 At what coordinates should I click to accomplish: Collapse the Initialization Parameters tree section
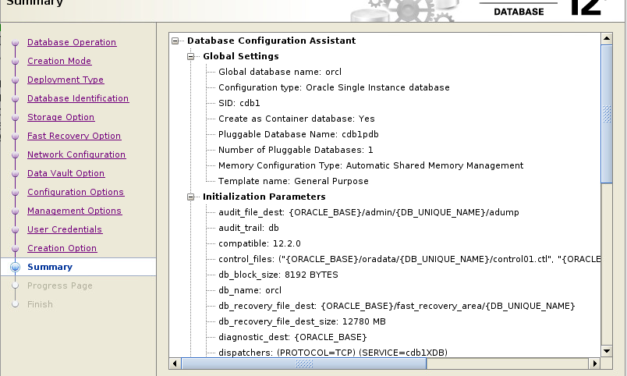point(191,197)
